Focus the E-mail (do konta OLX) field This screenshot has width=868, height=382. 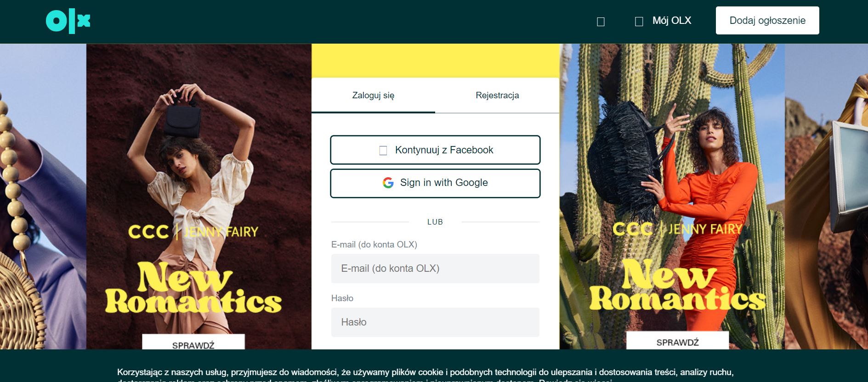point(435,269)
